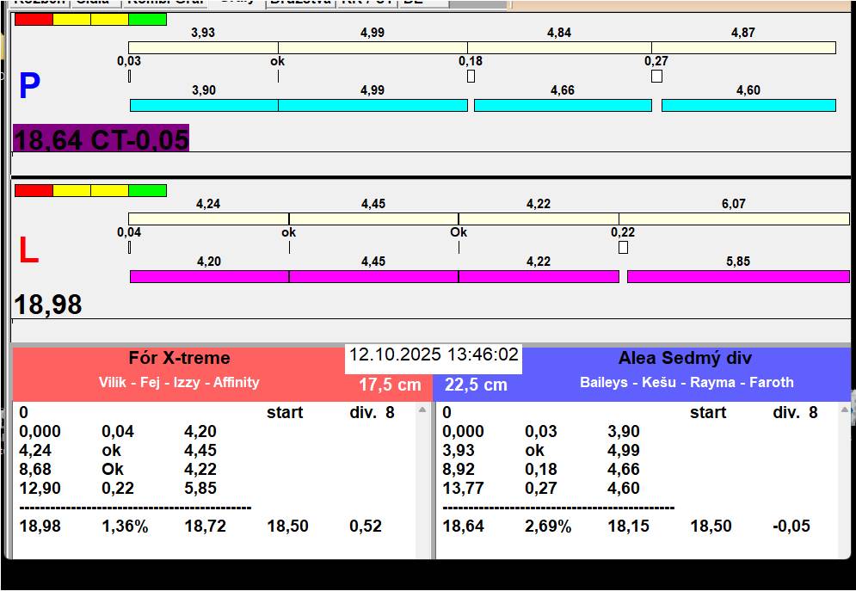The width and height of the screenshot is (856, 616).
Task: Select the Fór X-treme team name
Action: tap(179, 358)
